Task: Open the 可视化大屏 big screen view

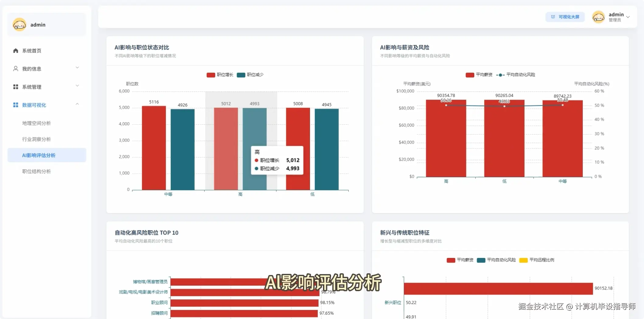Action: point(565,17)
